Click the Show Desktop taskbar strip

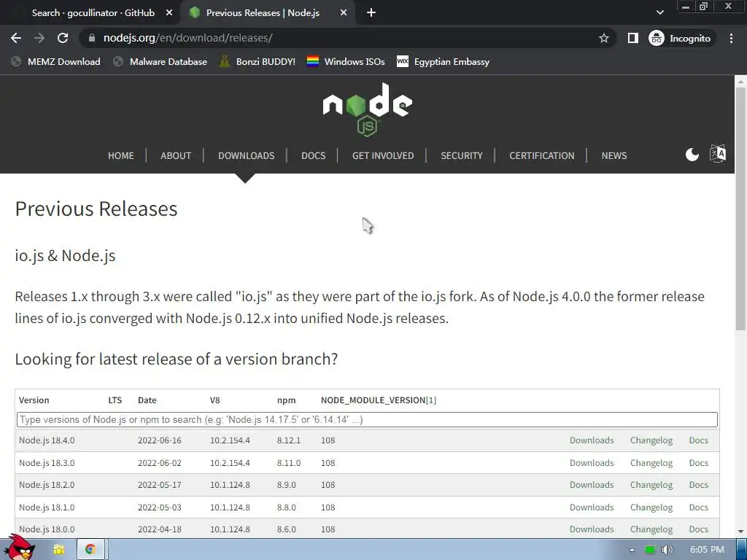[x=741, y=550]
